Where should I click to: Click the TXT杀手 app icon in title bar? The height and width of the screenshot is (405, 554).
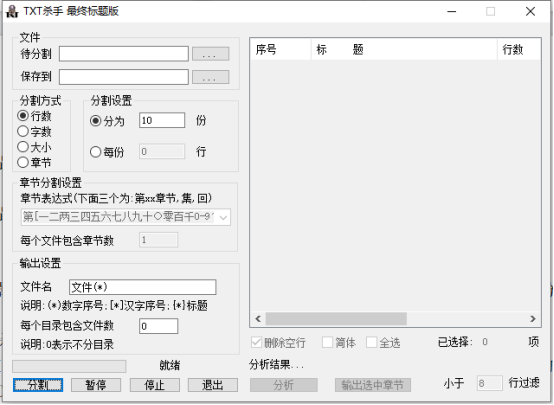pos(12,11)
